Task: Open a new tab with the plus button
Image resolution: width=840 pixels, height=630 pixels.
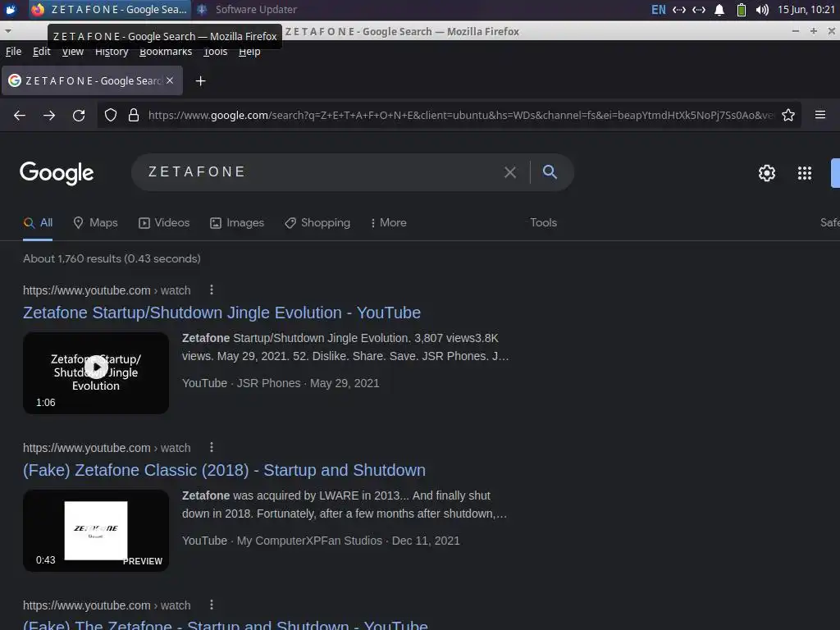Action: coord(200,81)
